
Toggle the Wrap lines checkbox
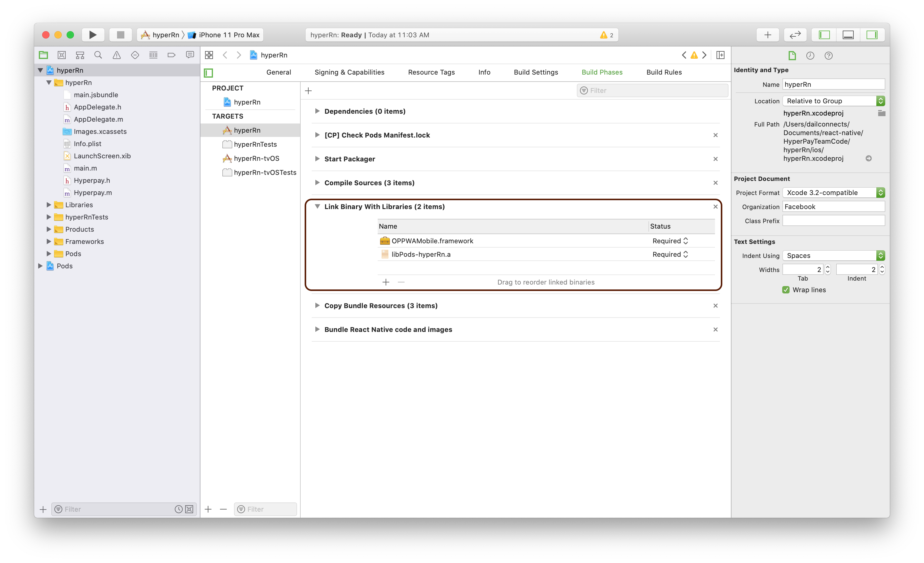click(786, 289)
